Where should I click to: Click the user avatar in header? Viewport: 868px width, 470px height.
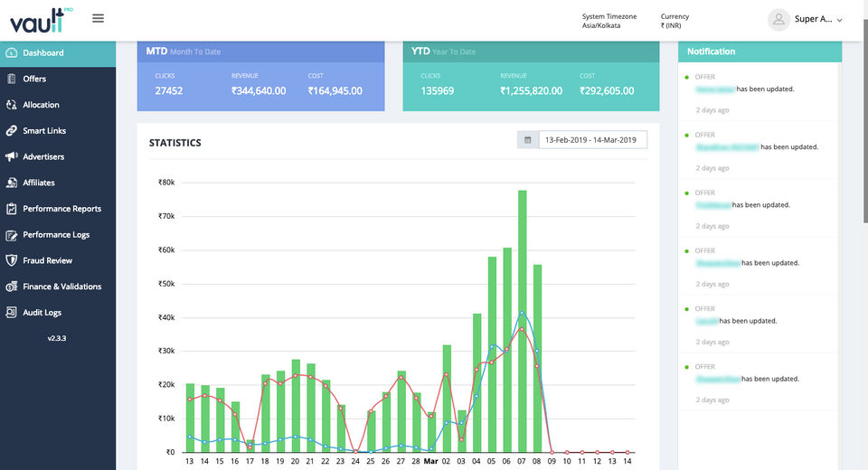[778, 19]
